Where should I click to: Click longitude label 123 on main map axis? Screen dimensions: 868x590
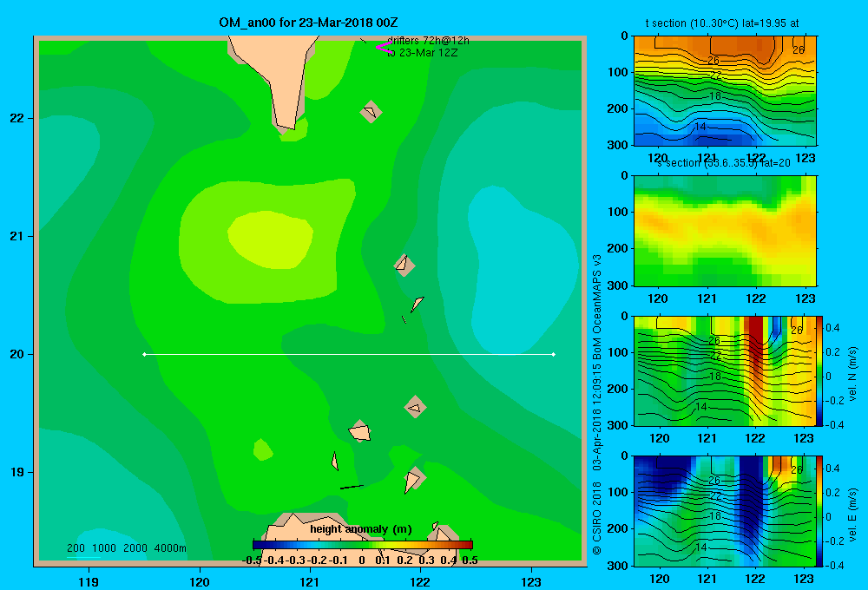[531, 581]
